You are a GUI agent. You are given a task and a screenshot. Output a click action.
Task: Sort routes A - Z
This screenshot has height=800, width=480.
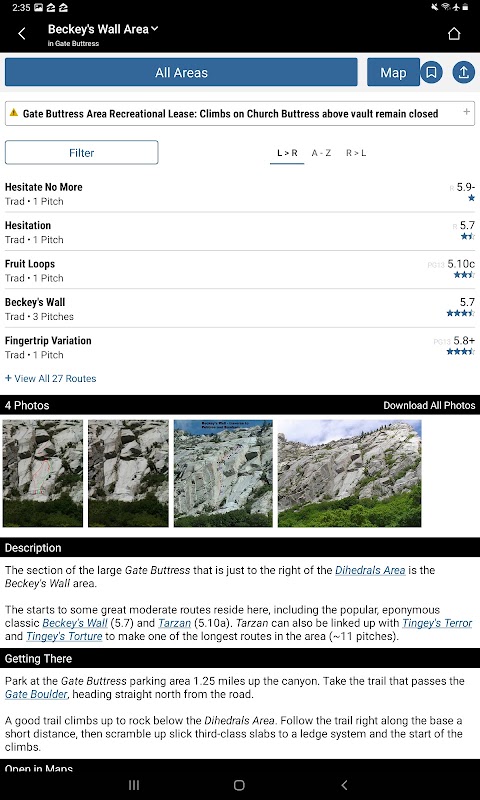[321, 153]
